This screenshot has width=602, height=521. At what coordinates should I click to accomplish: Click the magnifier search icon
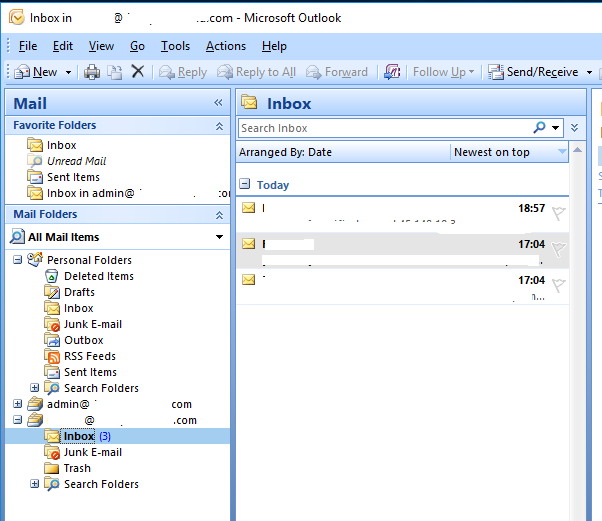coord(539,127)
